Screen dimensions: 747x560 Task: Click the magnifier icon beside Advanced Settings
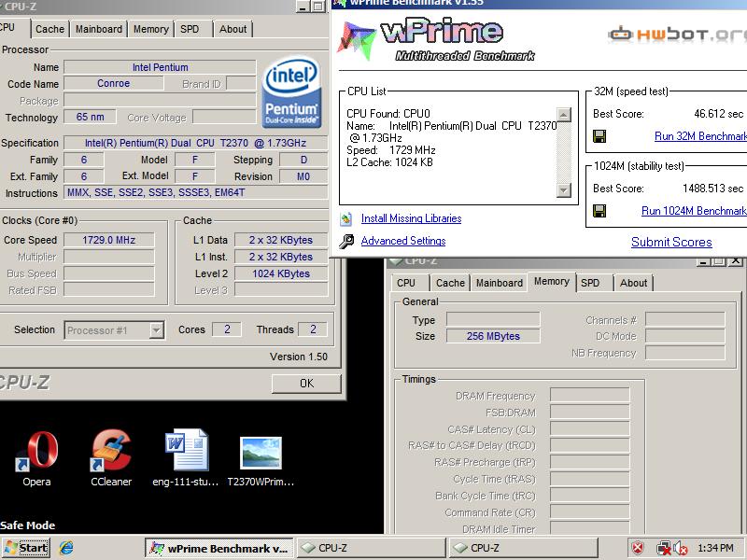(x=346, y=241)
